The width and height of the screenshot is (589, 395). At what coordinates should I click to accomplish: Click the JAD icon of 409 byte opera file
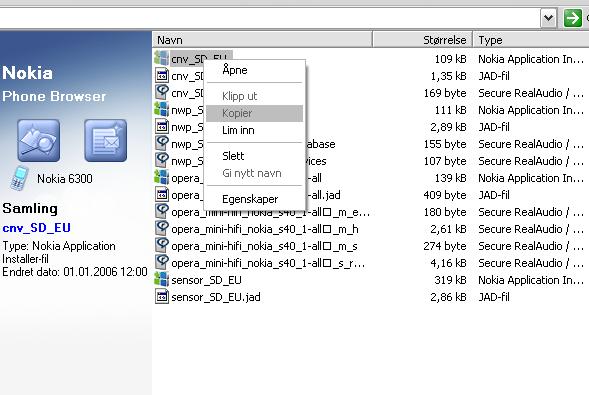[x=162, y=194]
